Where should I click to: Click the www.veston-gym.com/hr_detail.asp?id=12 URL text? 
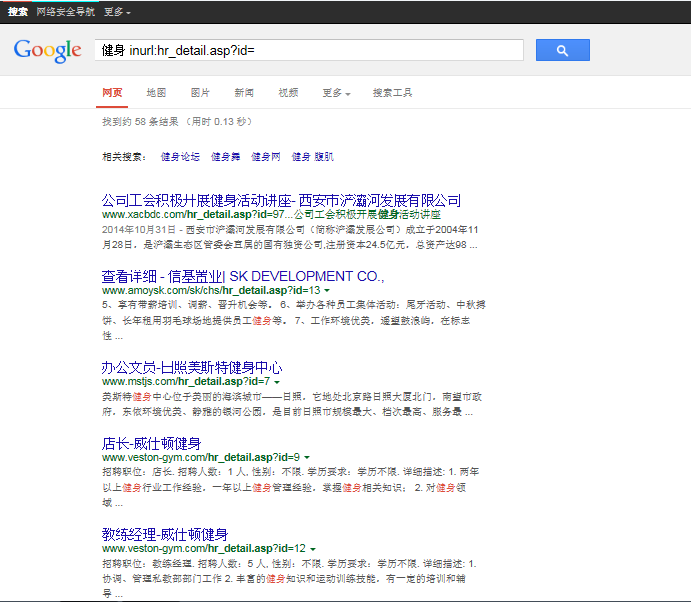pyautogui.click(x=204, y=548)
